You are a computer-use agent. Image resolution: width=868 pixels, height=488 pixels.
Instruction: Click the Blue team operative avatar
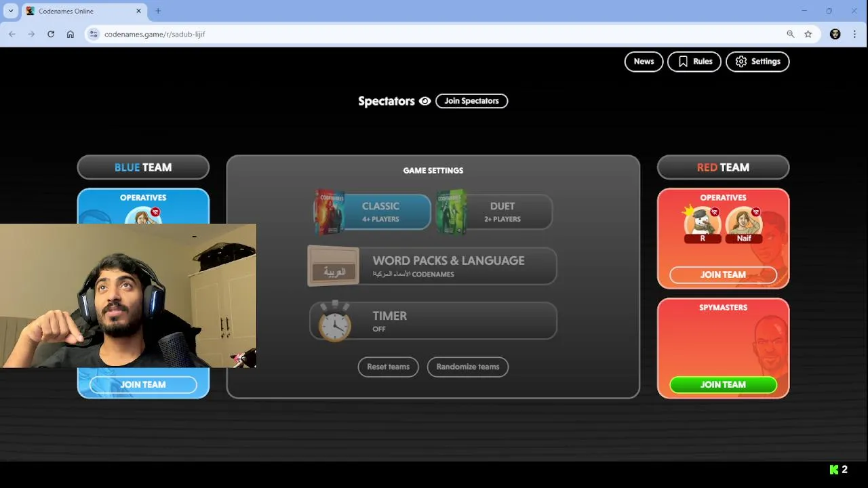pos(143,216)
